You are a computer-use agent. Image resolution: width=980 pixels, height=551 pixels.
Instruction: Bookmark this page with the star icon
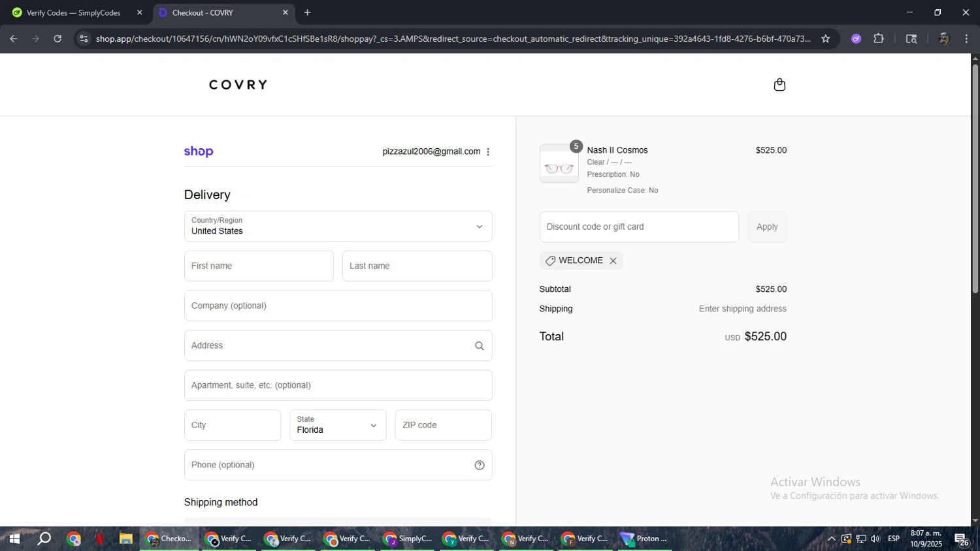(x=825, y=39)
